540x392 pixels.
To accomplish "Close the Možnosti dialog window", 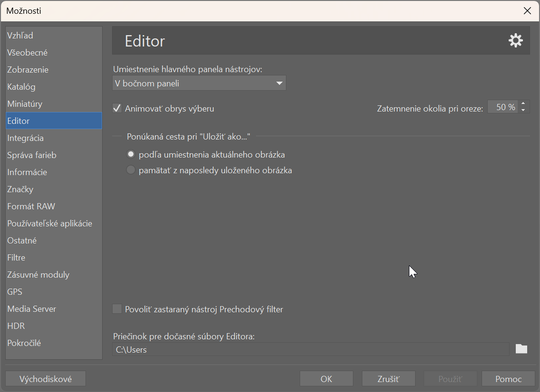I will click(527, 10).
